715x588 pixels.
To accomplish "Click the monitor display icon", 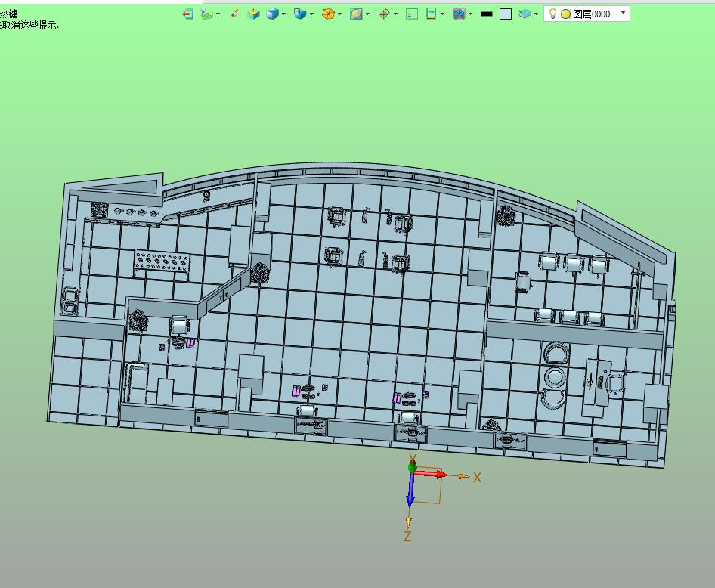I will [458, 14].
